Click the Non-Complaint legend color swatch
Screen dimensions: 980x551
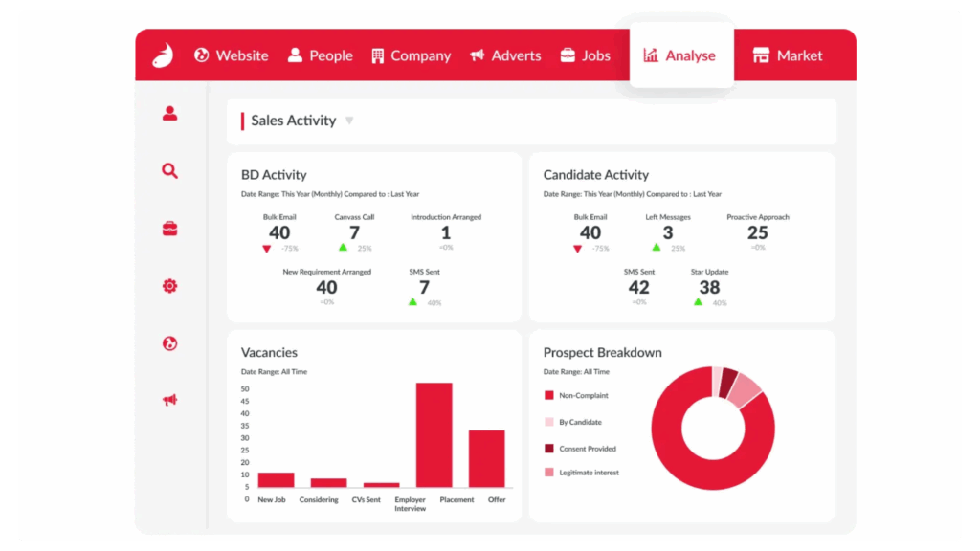[x=549, y=395]
